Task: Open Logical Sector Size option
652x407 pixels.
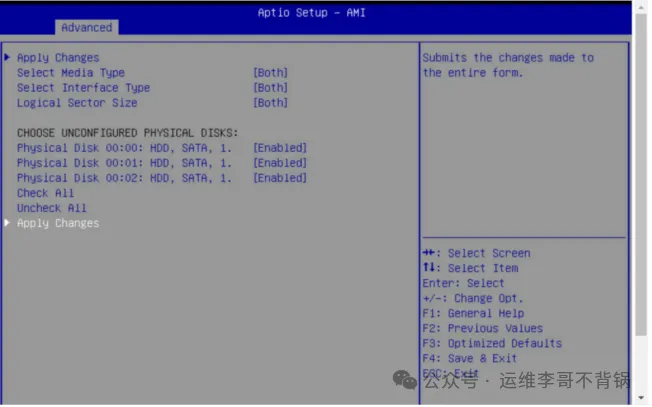Action: coord(77,103)
